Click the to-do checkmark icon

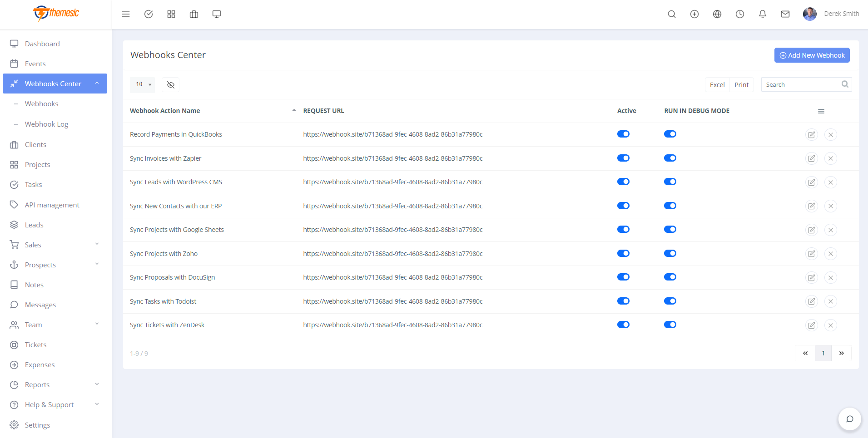pyautogui.click(x=149, y=14)
